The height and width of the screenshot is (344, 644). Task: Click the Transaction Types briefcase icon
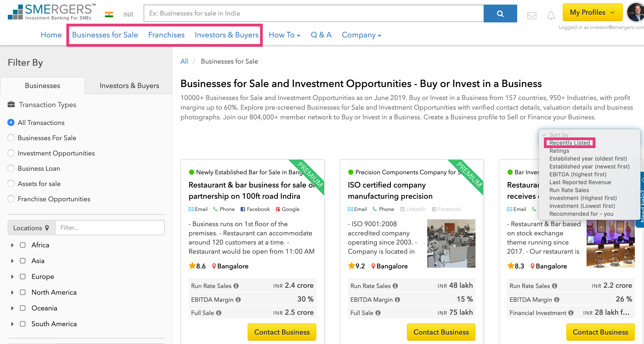click(x=11, y=104)
